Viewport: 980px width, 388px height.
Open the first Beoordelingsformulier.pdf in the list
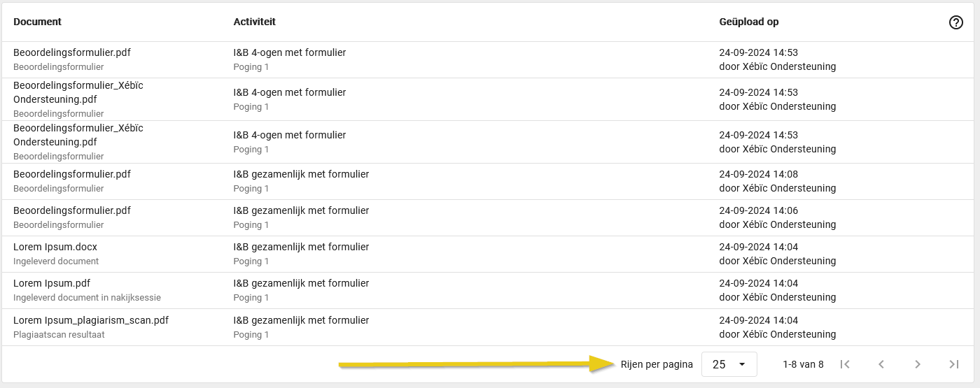point(72,52)
